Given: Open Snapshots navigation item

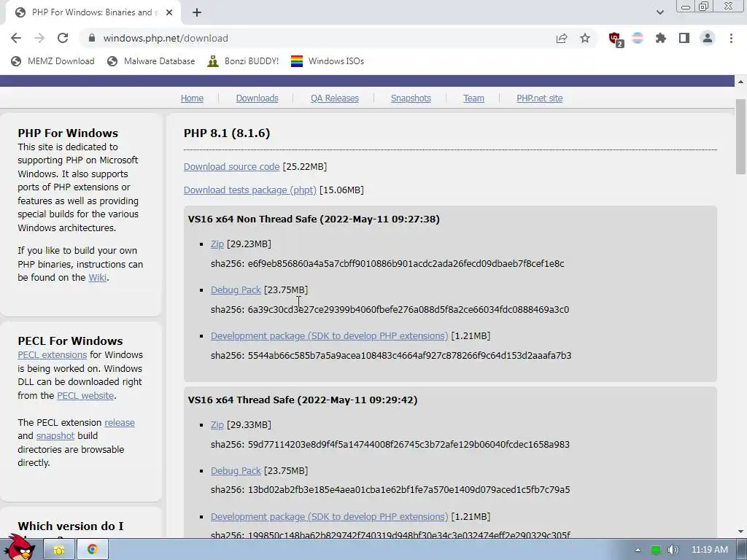Looking at the screenshot, I should tap(411, 98).
